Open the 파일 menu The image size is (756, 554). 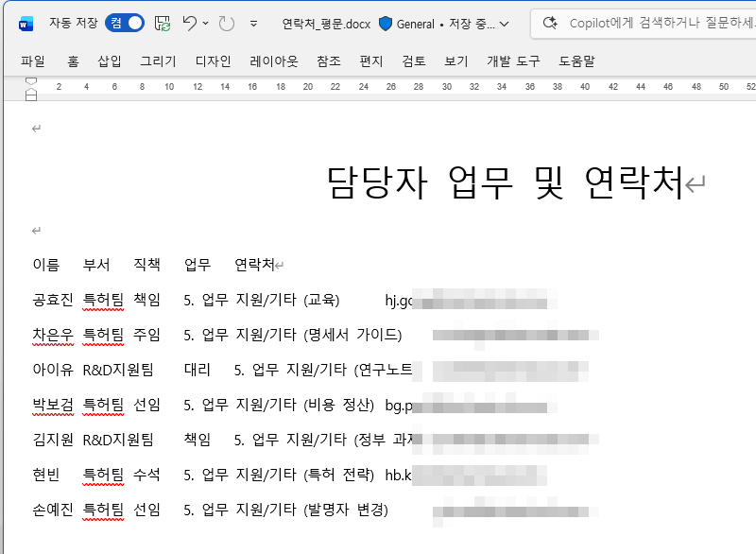(x=33, y=60)
